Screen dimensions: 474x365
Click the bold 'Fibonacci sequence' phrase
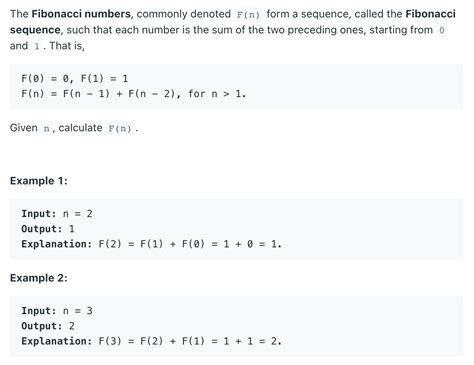[233, 22]
